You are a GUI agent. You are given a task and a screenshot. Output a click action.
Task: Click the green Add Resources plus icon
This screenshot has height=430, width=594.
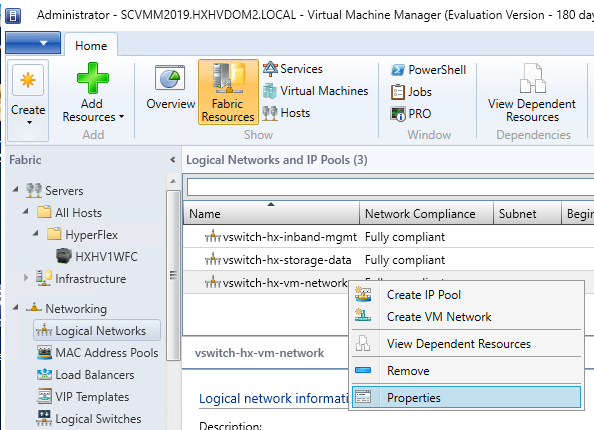[92, 78]
